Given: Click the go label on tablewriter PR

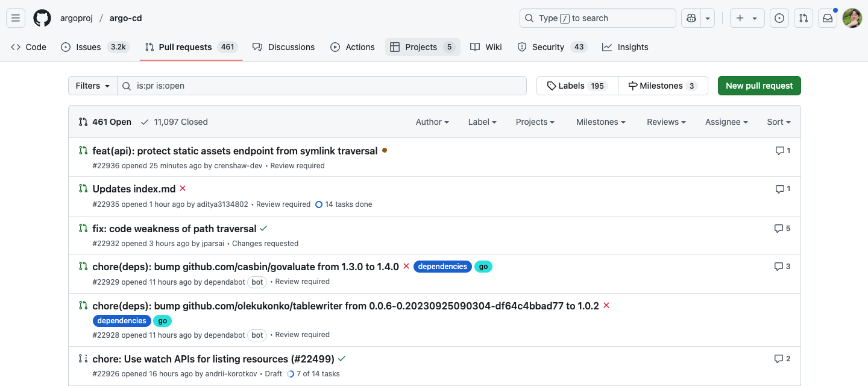Looking at the screenshot, I should coord(162,321).
